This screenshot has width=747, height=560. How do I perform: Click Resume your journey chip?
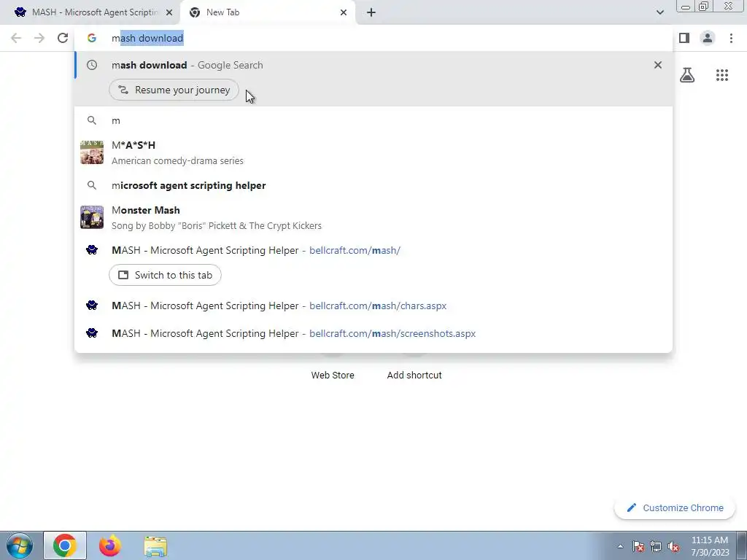pos(174,90)
